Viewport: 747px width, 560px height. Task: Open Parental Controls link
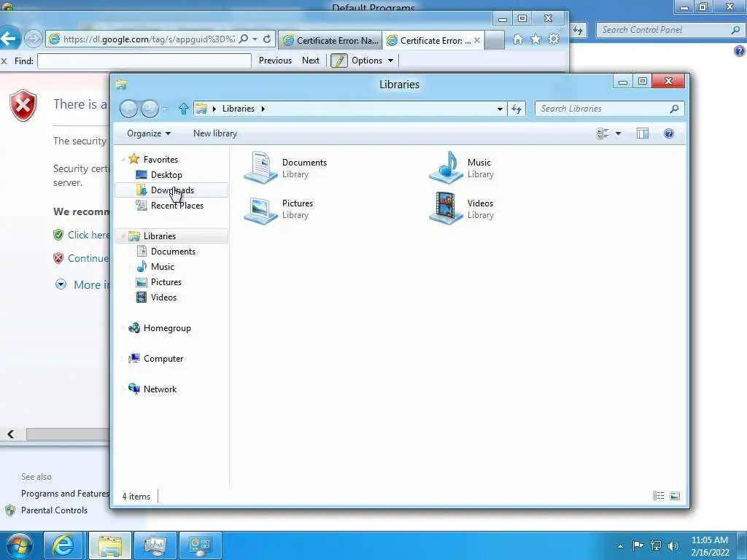point(54,510)
